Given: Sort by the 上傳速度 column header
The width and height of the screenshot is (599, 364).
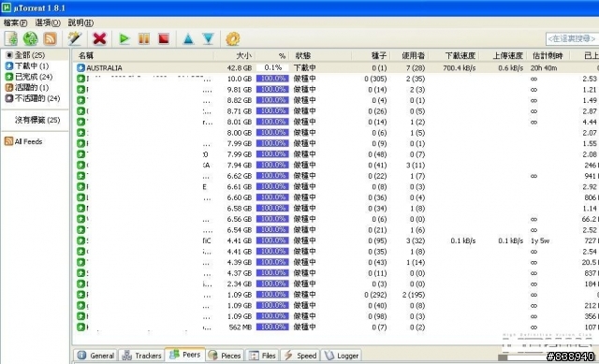Looking at the screenshot, I should [504, 56].
